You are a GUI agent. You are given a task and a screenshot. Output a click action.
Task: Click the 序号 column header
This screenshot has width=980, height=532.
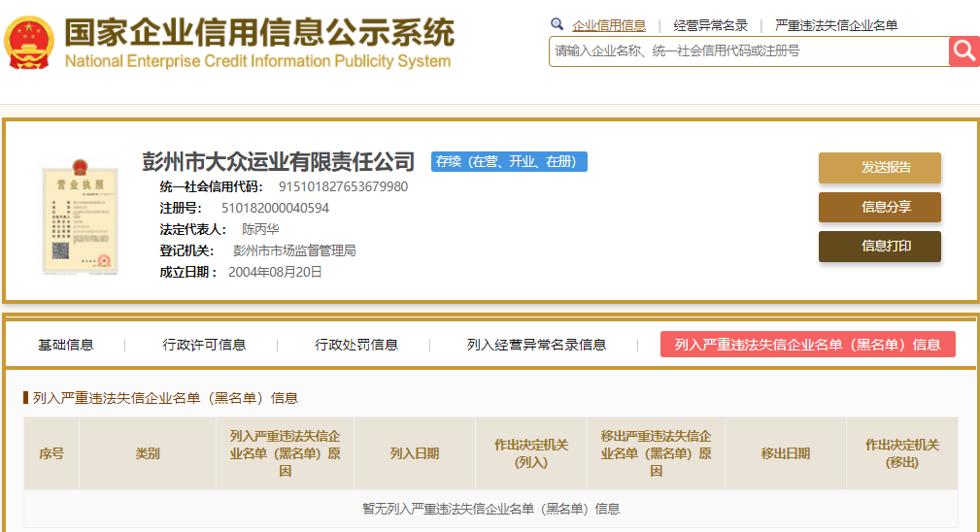coord(51,453)
